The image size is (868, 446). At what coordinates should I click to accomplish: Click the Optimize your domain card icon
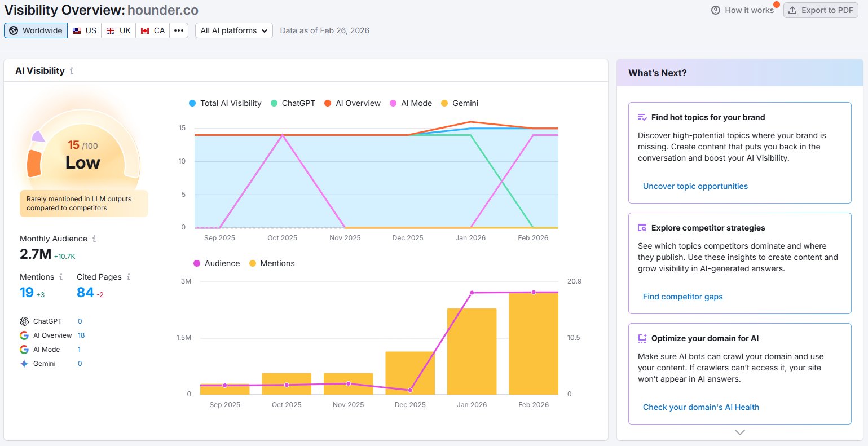[x=642, y=338]
